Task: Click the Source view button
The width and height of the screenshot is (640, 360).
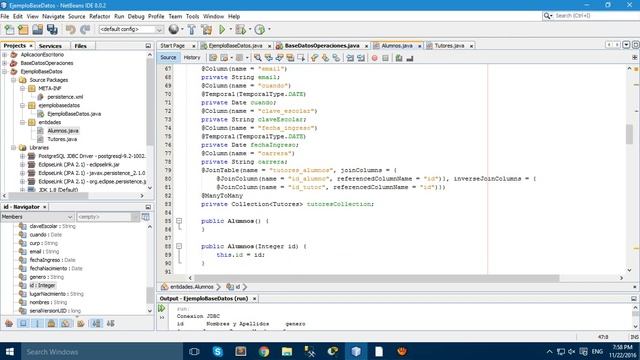Action: 168,58
